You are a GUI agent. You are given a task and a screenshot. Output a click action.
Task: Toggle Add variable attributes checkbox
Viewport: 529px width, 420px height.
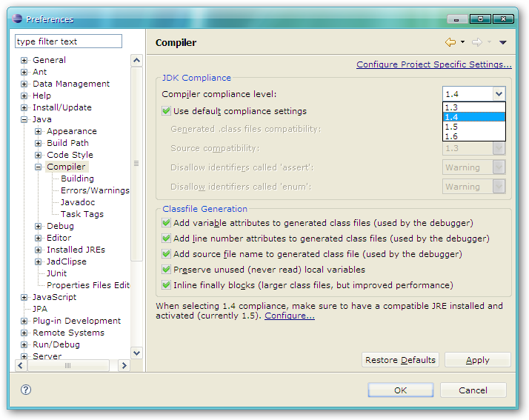tap(166, 223)
